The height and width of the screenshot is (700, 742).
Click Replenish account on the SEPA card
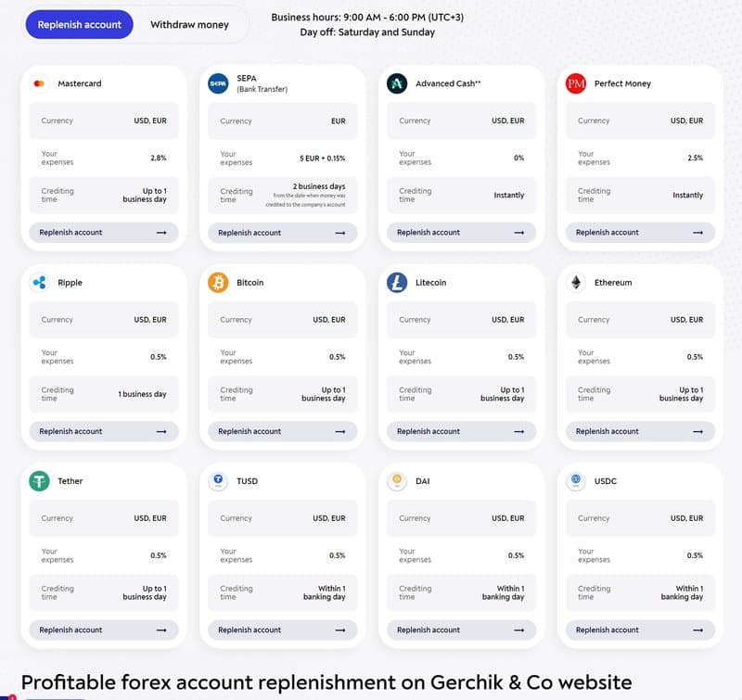[282, 232]
